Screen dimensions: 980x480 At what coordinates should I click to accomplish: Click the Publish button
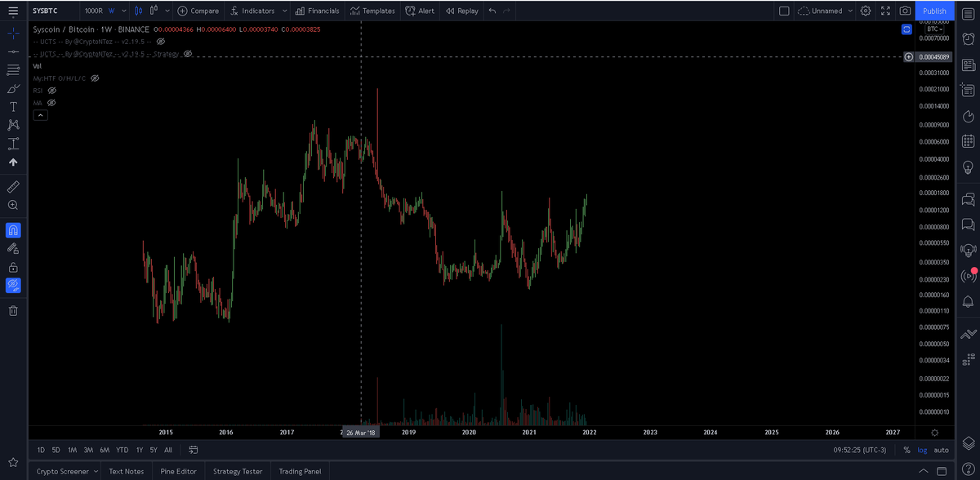click(x=934, y=11)
